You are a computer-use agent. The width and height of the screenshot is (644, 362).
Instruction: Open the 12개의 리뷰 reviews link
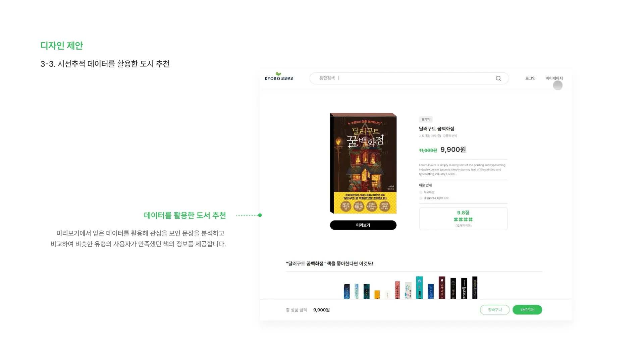[463, 226]
